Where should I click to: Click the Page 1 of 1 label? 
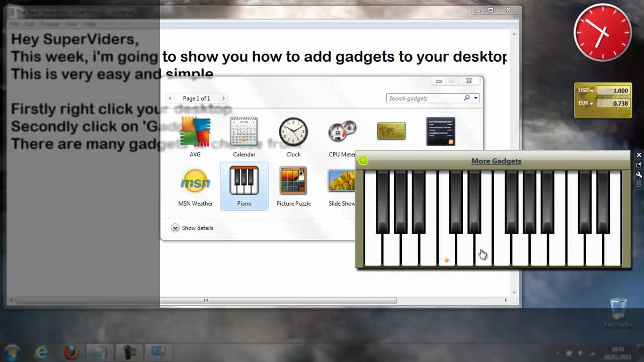(x=197, y=99)
